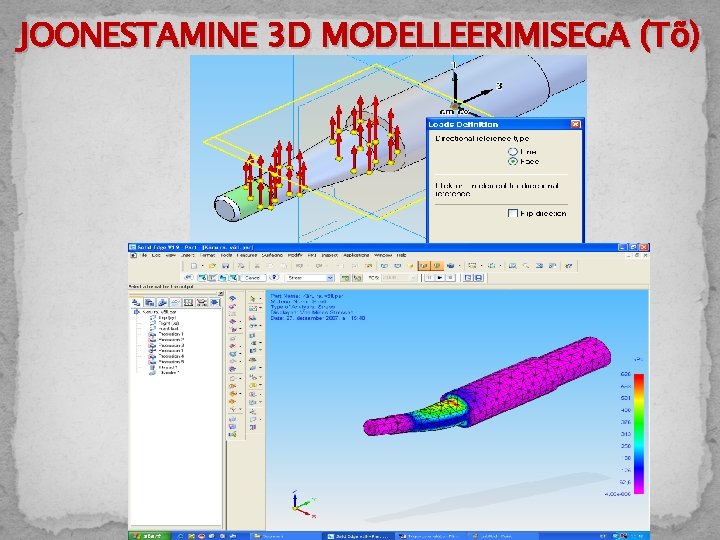Open the View menu
Image resolution: width=720 pixels, height=540 pixels.
(x=170, y=255)
